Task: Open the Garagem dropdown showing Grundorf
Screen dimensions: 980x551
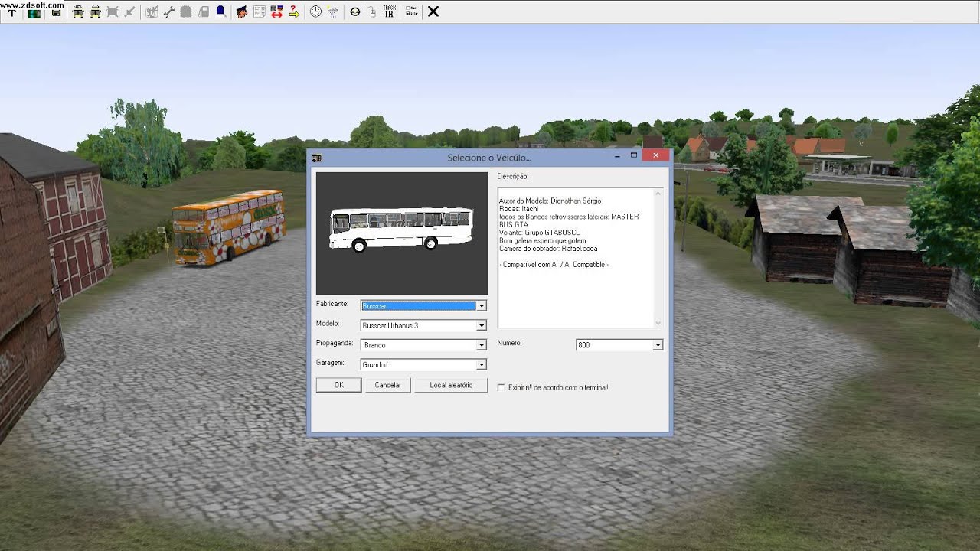Action: (x=423, y=365)
